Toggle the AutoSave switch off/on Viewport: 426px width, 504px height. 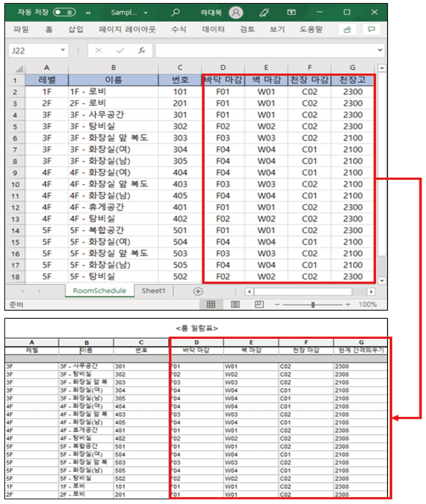64,12
